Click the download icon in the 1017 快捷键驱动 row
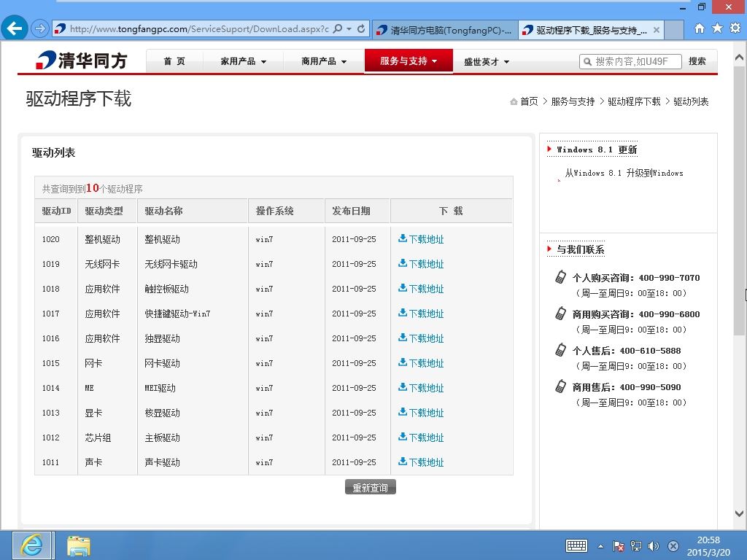 pyautogui.click(x=403, y=312)
